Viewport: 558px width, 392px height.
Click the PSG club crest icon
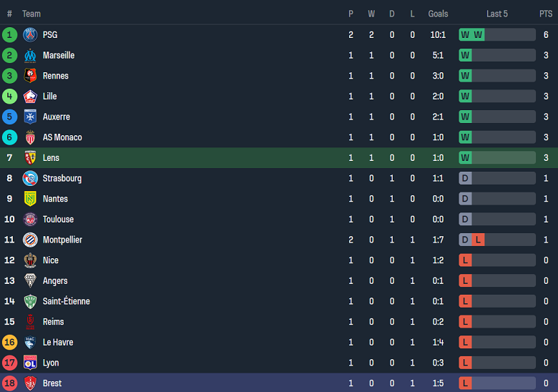point(30,34)
